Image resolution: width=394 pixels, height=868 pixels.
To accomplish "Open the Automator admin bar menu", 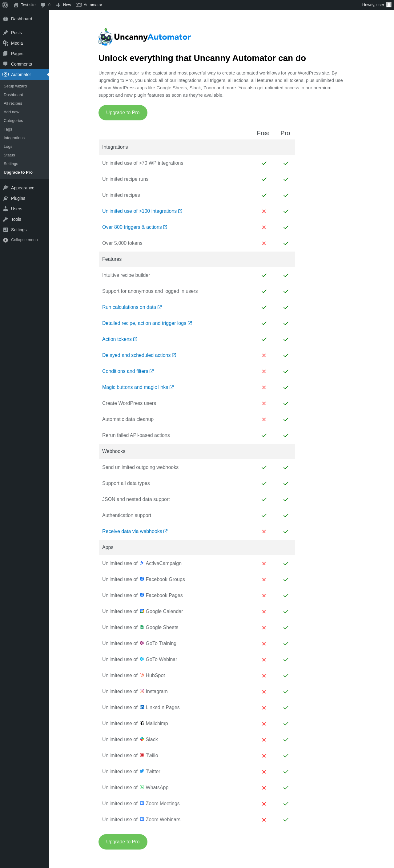I will coord(89,5).
